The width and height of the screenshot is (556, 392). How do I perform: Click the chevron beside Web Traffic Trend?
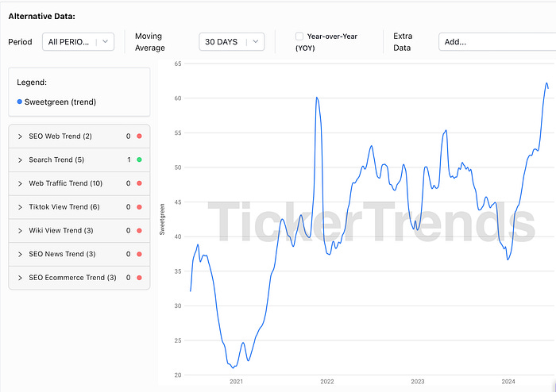pyautogui.click(x=20, y=183)
